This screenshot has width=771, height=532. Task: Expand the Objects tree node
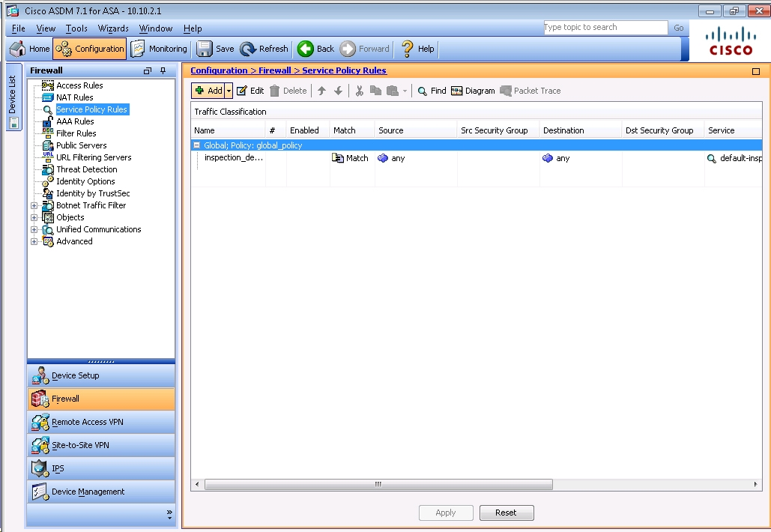click(34, 217)
